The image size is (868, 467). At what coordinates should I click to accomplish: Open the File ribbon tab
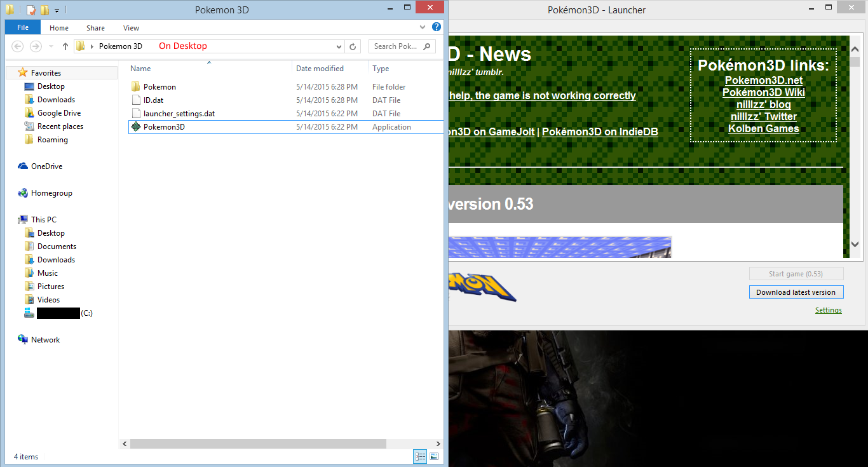tap(23, 27)
